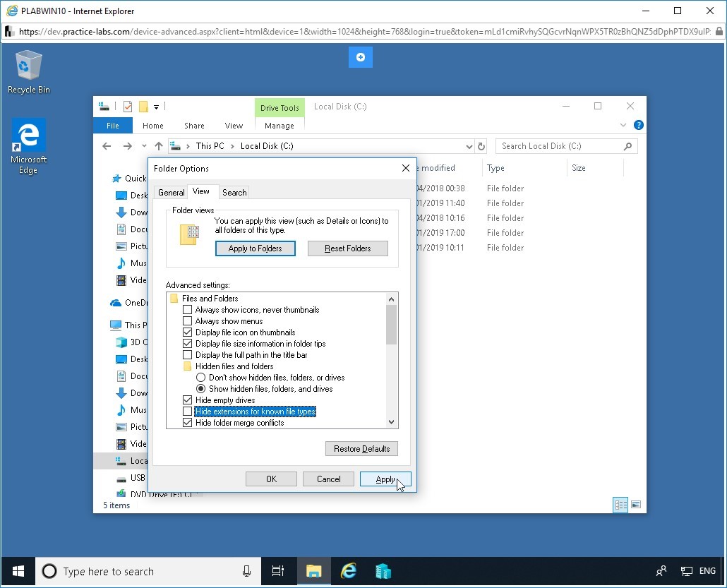Uncheck 'Display file icon on thumbnails'

tap(187, 332)
